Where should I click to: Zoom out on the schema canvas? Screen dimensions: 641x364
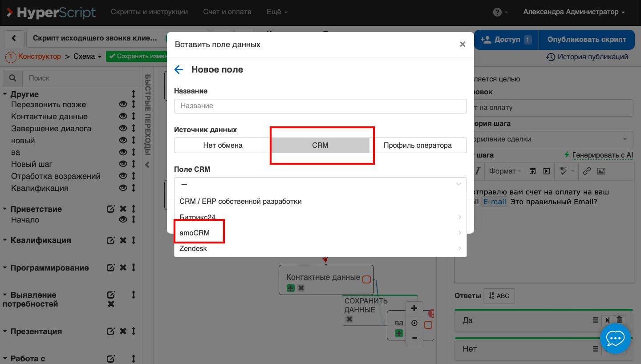[x=414, y=338]
